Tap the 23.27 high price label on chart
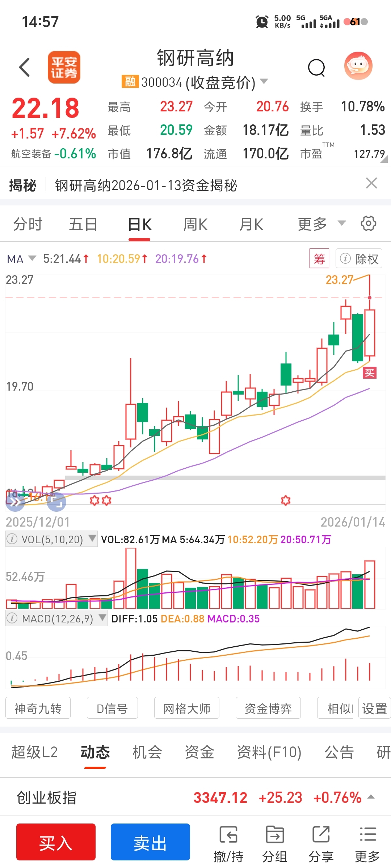This screenshot has width=391, height=868. click(339, 280)
